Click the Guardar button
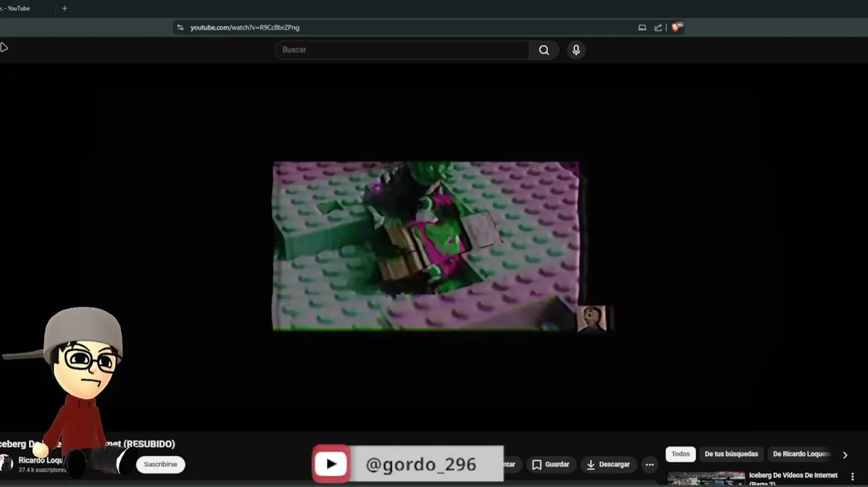Image resolution: width=868 pixels, height=487 pixels. [x=551, y=465]
